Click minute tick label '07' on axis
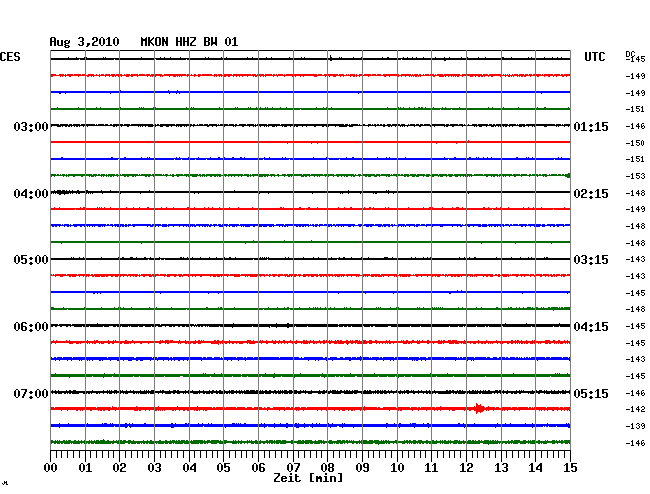Screen dimensions: 650x494 pyautogui.click(x=293, y=468)
